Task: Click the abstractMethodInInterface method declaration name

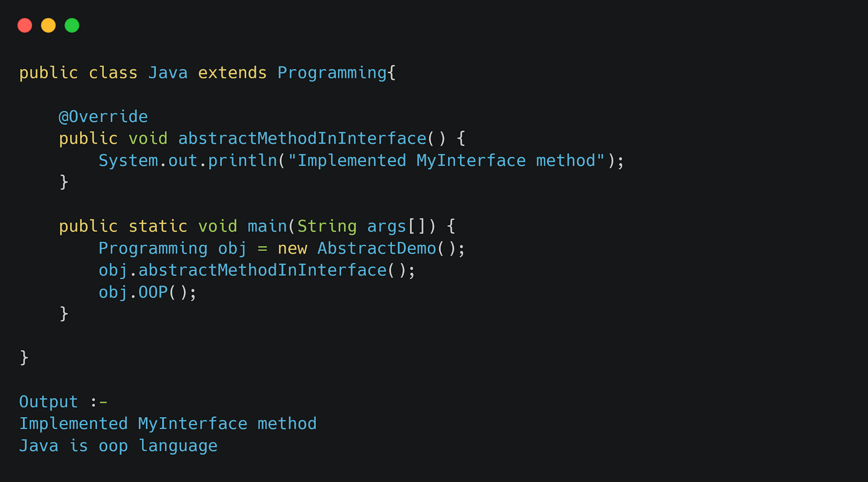Action: tap(302, 139)
